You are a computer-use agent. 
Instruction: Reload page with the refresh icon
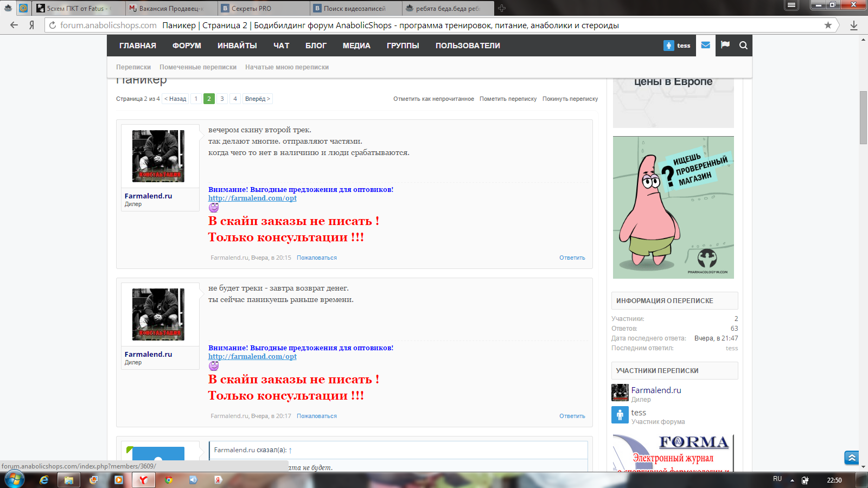click(x=53, y=25)
